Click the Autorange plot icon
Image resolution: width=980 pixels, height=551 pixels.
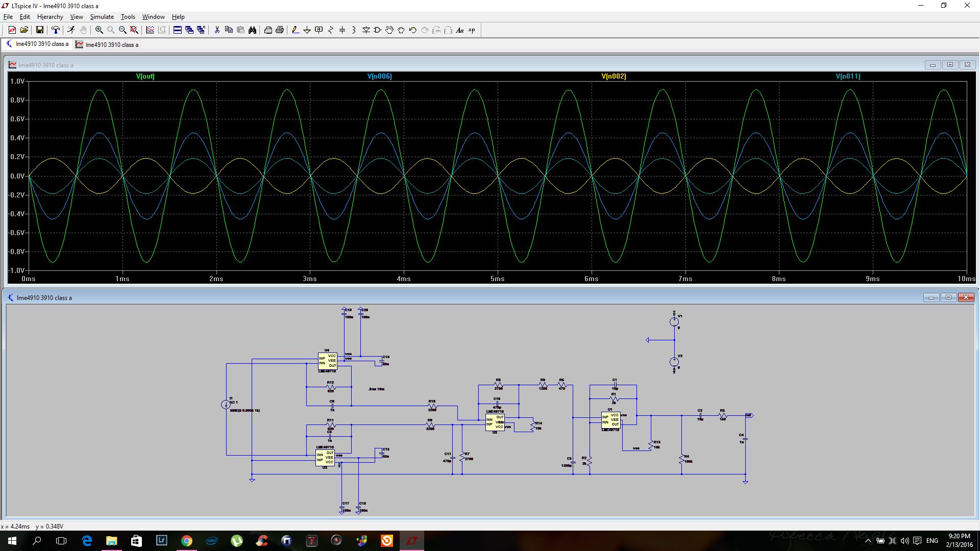pyautogui.click(x=150, y=30)
